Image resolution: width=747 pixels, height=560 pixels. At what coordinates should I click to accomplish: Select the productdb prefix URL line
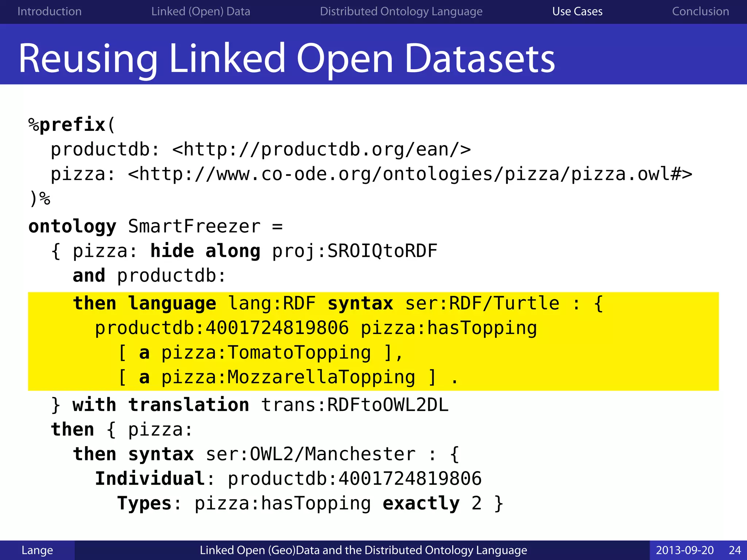pos(261,149)
